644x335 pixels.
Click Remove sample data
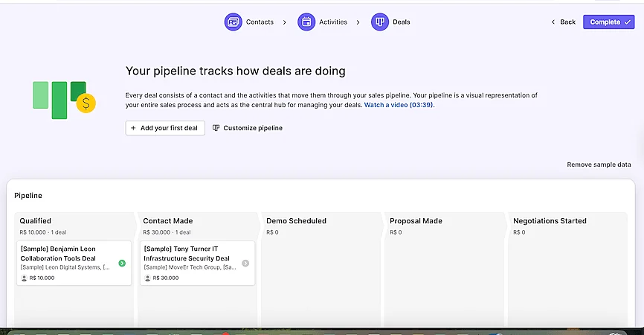point(599,165)
